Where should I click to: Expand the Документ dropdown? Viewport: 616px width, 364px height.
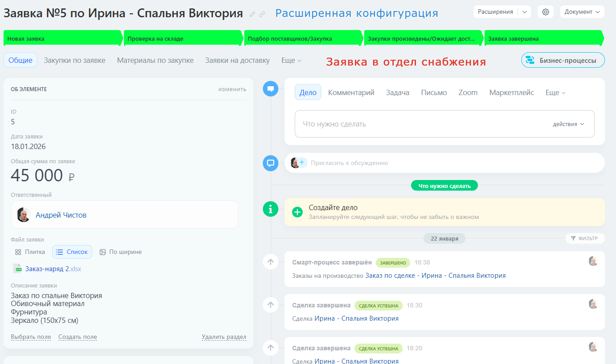click(582, 12)
